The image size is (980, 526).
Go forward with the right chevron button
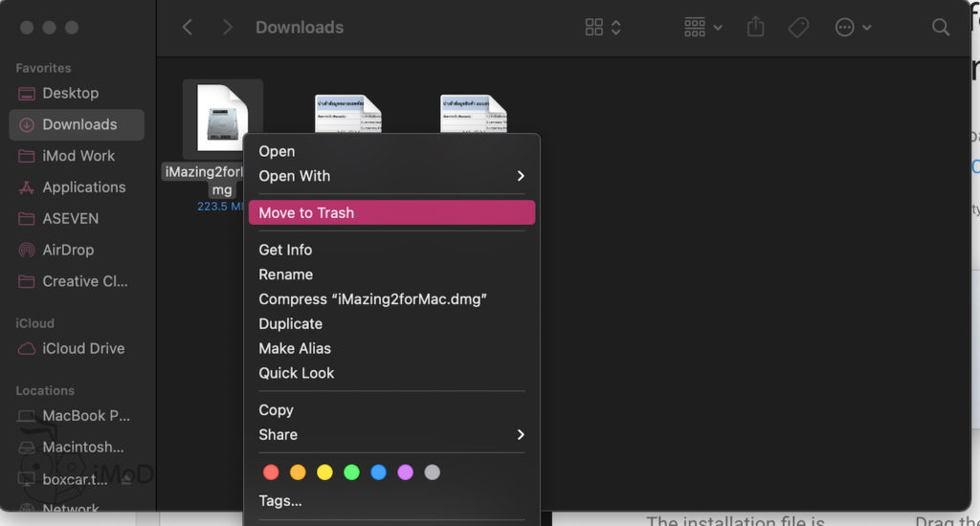(x=227, y=28)
